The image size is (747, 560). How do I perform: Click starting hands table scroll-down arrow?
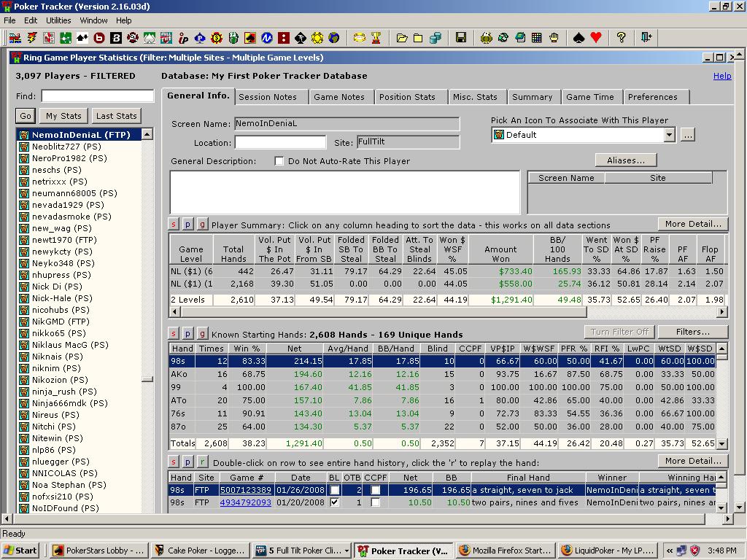coord(721,443)
